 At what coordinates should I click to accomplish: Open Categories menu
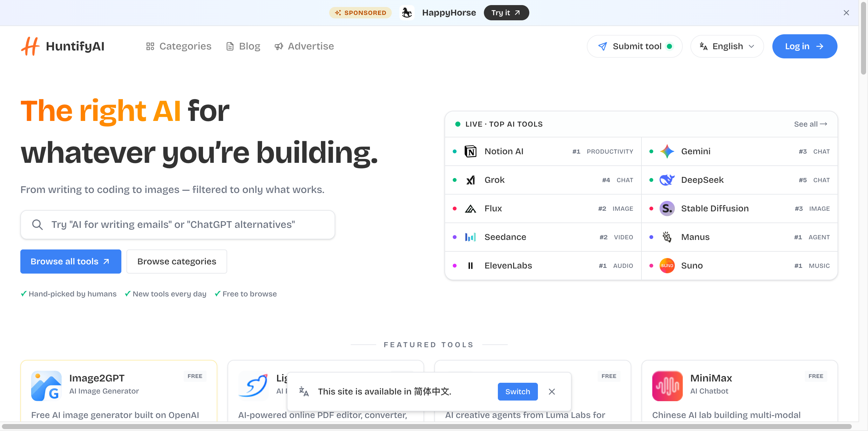179,46
